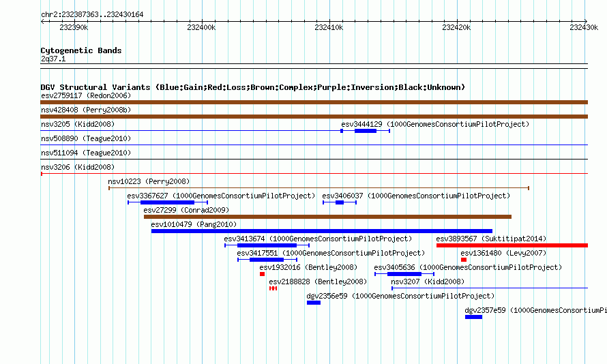This screenshot has width=607, height=364.
Task: Click the esv1932016 (Bentley2008) label
Action: point(308,267)
